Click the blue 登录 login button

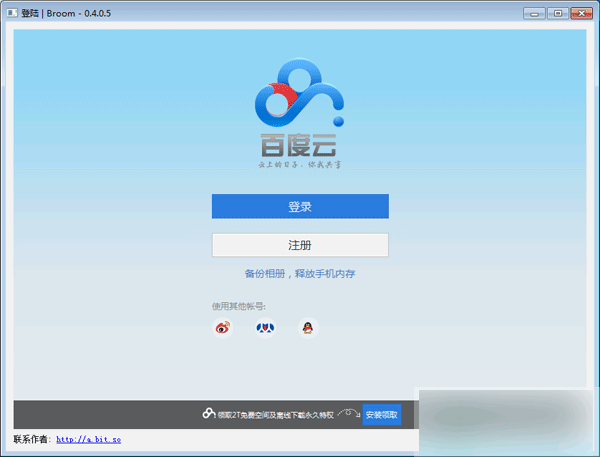pos(300,206)
